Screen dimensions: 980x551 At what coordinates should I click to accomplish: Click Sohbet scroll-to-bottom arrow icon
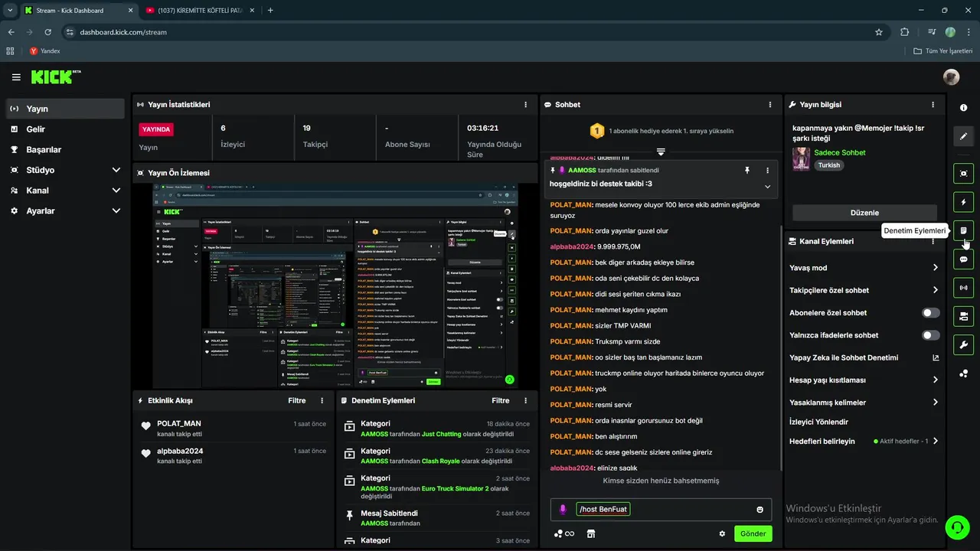pos(661,152)
